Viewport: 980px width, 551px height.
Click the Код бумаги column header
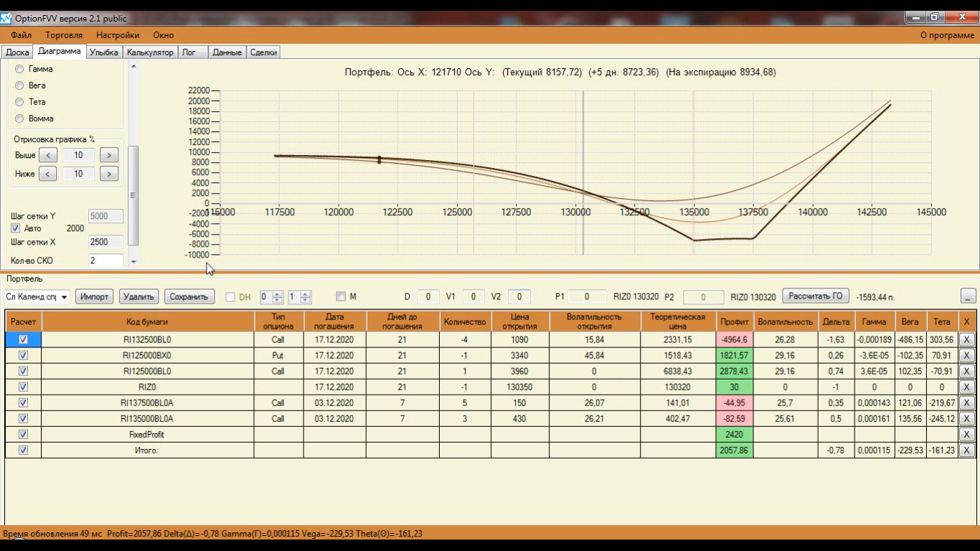pyautogui.click(x=149, y=321)
